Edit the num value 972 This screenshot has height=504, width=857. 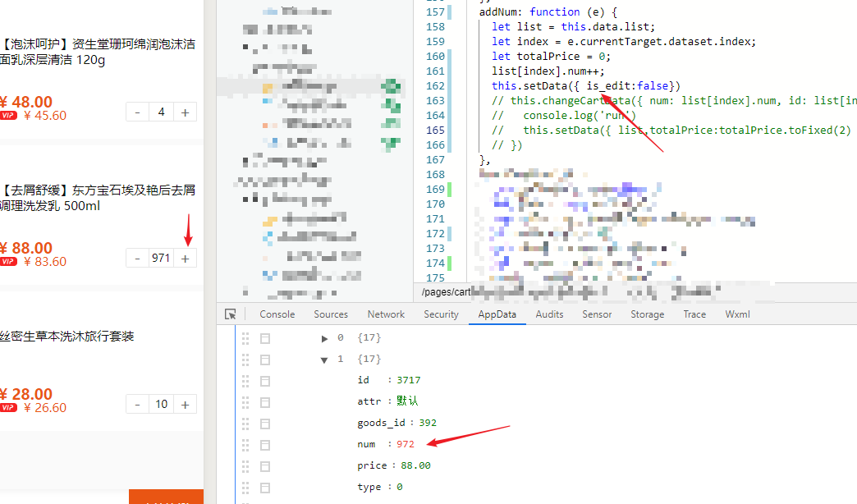click(406, 444)
